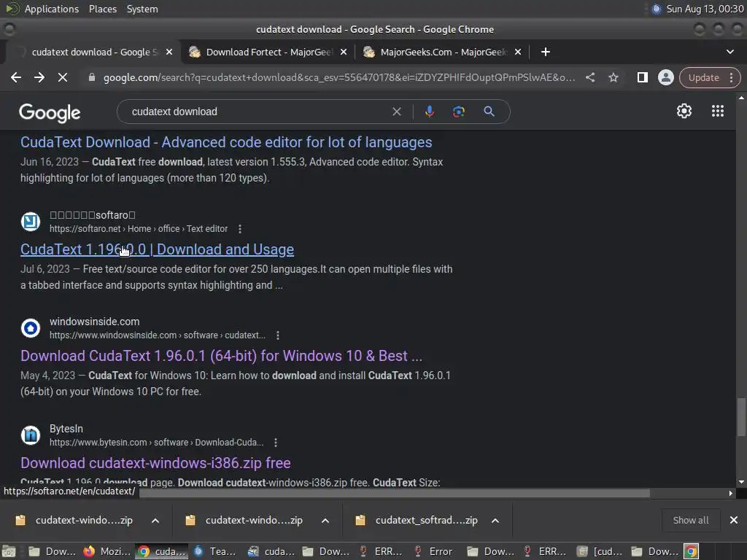747x560 pixels.
Task: Submit the search with the magnifier icon
Action: [x=489, y=112]
